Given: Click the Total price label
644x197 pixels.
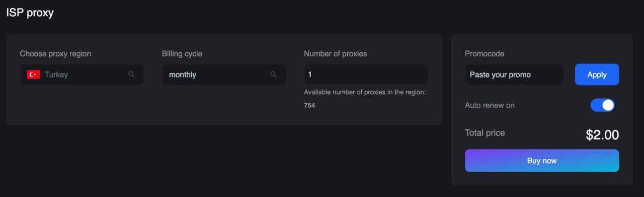Looking at the screenshot, I should point(485,133).
